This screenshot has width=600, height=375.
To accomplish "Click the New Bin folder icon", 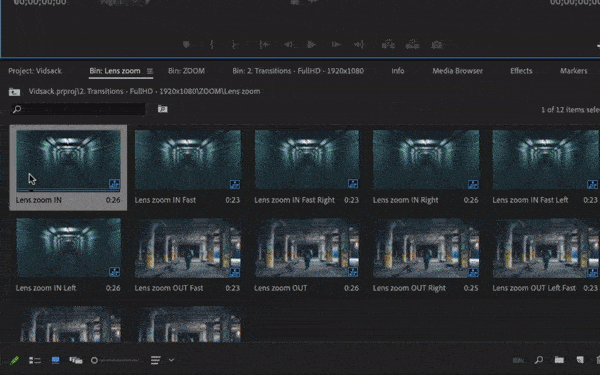I will click(559, 360).
